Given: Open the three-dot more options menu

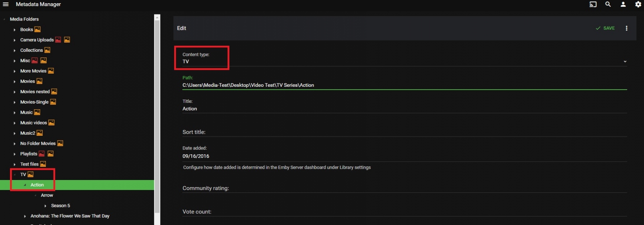Looking at the screenshot, I should 626,28.
